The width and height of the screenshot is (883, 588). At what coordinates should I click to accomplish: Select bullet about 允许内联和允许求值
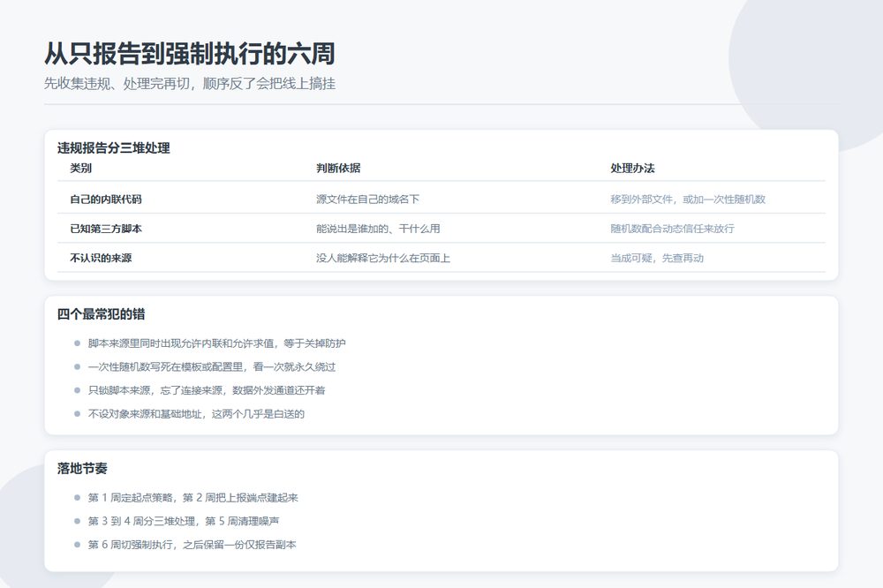217,343
